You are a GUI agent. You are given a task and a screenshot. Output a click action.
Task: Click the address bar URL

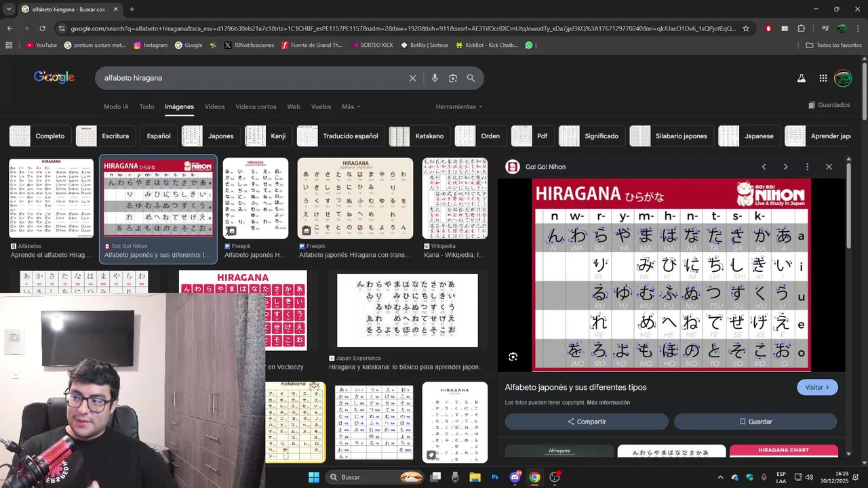coord(403,28)
